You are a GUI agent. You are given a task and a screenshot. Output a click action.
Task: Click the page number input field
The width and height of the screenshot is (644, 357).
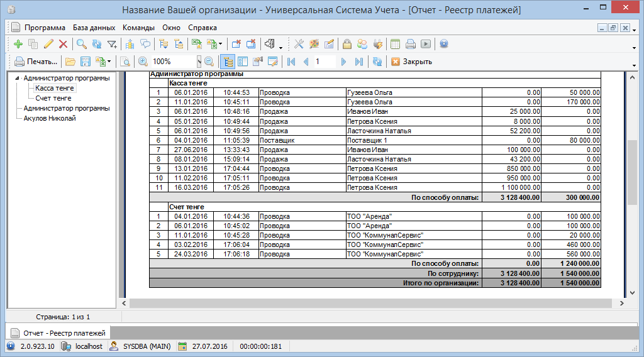click(325, 62)
